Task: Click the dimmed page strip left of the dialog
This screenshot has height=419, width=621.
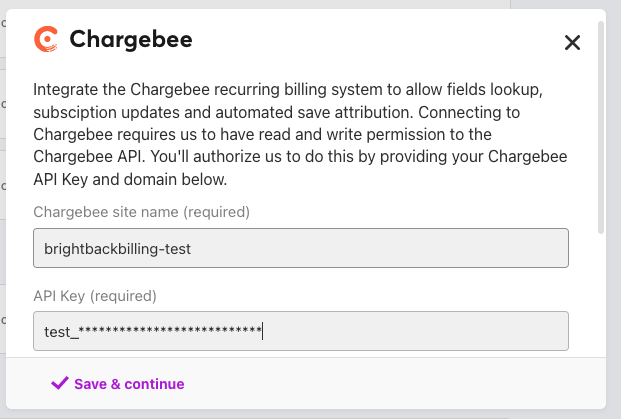Action: point(2,210)
